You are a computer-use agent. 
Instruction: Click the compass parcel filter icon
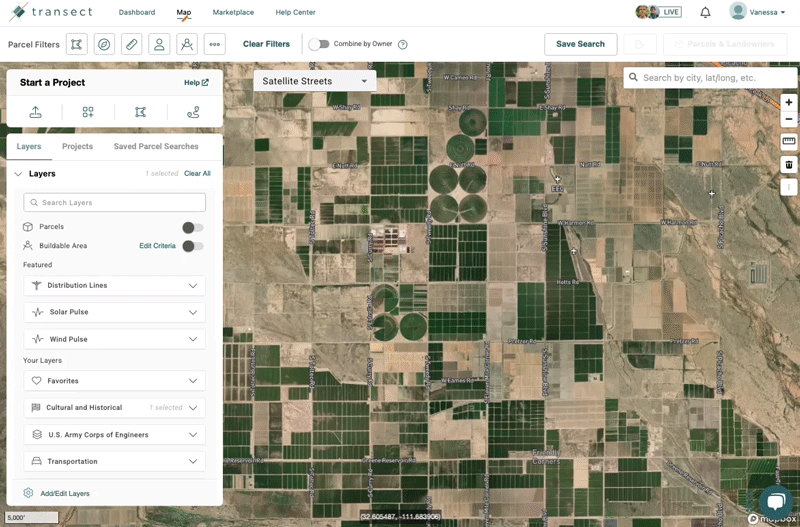pos(104,44)
